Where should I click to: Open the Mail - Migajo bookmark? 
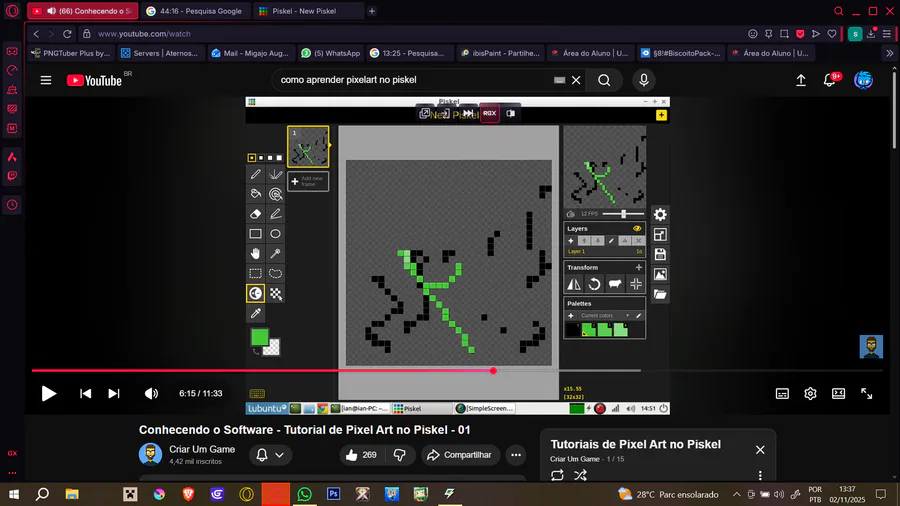250,53
